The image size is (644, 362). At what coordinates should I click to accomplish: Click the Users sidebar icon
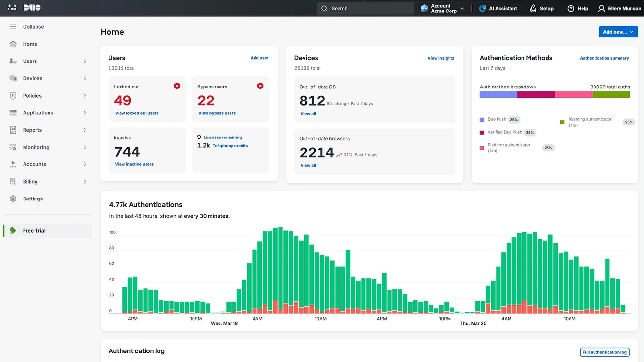point(13,61)
